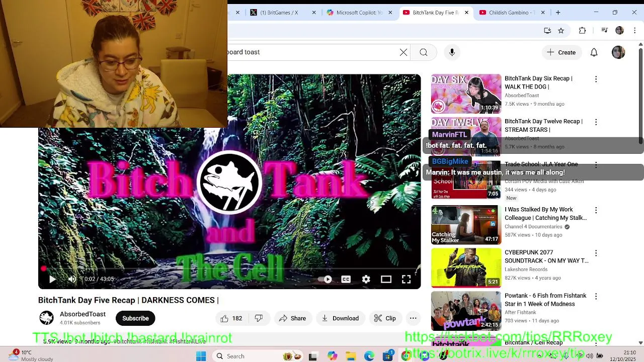Like the video with the thumbs-up button

(231, 318)
